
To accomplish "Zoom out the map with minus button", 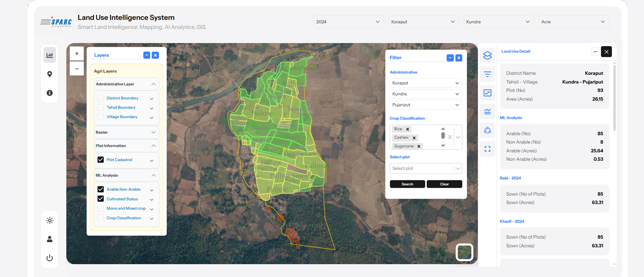I will (77, 68).
